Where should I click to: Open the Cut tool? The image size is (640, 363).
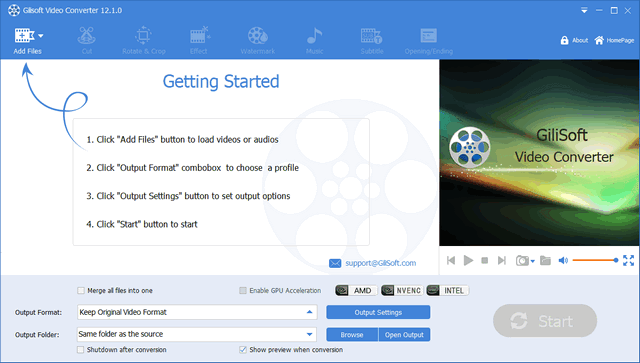(x=87, y=41)
